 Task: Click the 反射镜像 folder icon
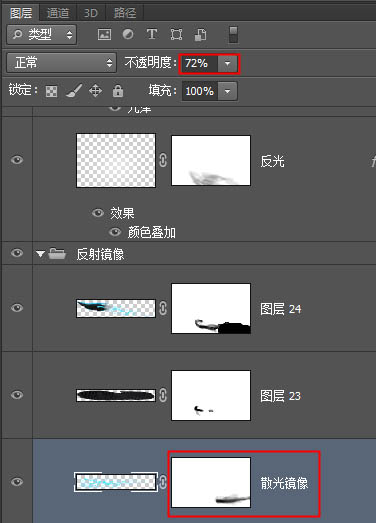point(57,253)
